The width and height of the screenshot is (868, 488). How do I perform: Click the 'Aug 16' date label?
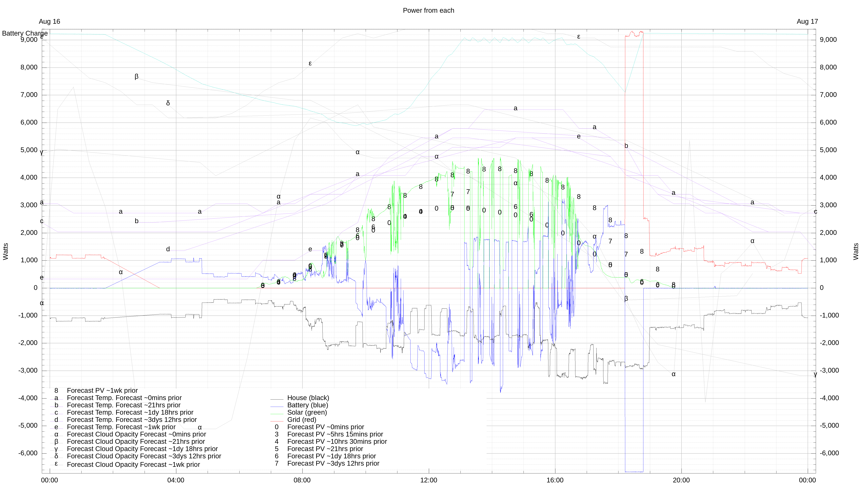pos(50,22)
